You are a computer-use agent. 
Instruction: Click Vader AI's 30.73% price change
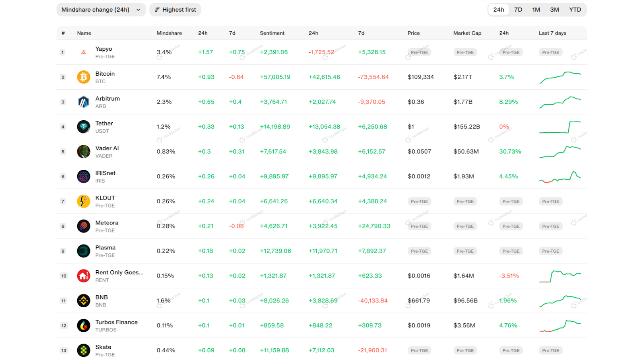point(510,152)
